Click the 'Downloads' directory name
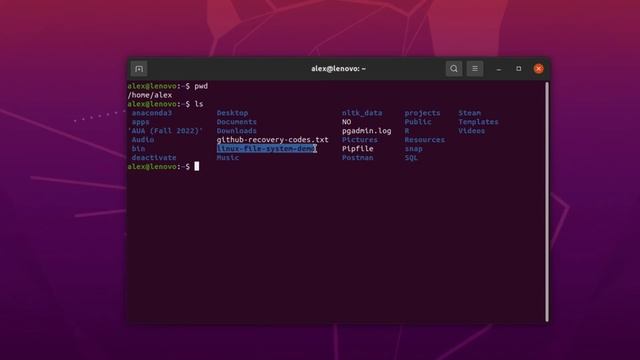Image resolution: width=640 pixels, height=360 pixels. tap(237, 131)
